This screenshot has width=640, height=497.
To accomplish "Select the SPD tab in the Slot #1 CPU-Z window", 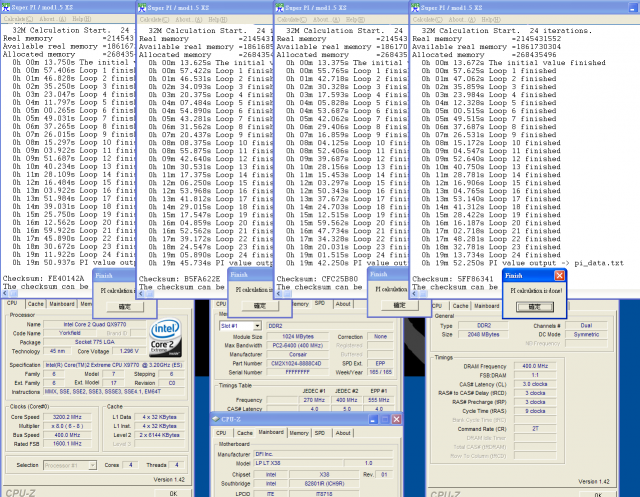I will point(320,303).
